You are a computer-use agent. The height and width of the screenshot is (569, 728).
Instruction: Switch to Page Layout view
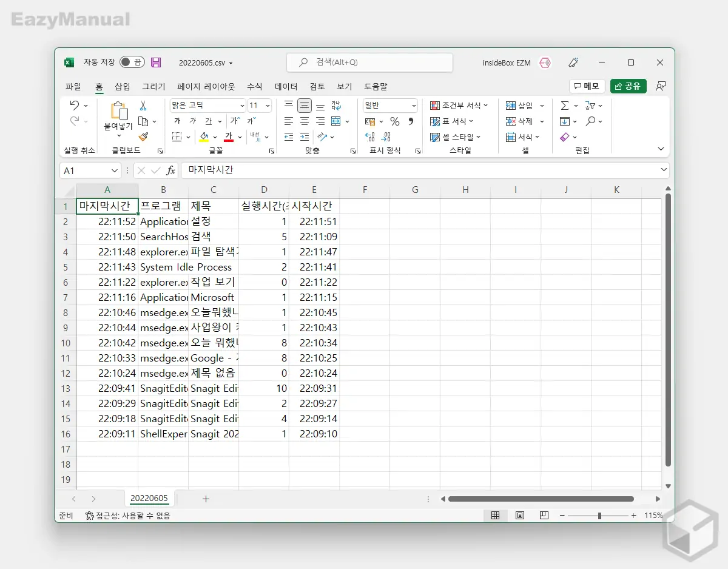[520, 516]
